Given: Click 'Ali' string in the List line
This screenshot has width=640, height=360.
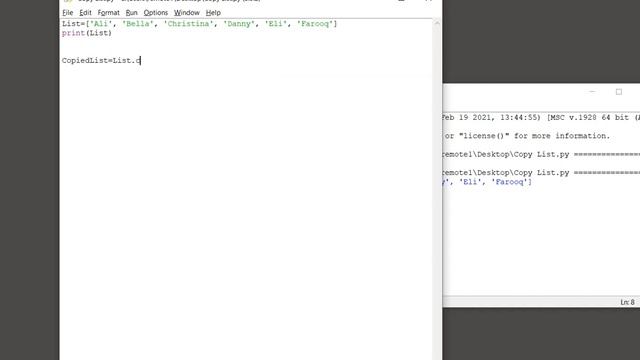Looking at the screenshot, I should [100, 24].
